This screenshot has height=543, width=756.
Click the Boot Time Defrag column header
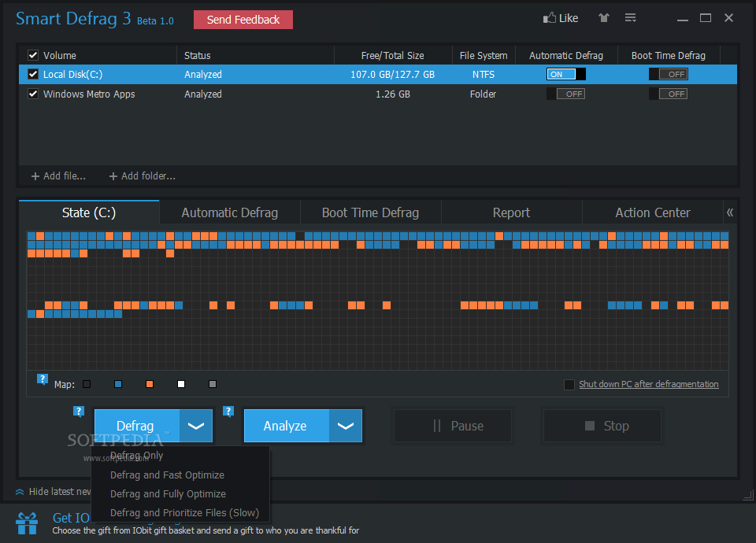coord(669,55)
